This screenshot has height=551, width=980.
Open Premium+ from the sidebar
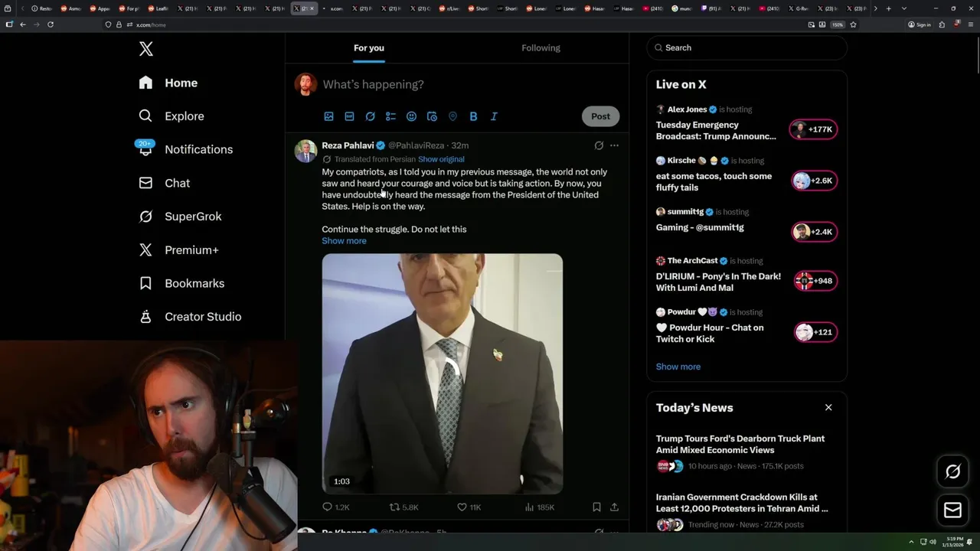pyautogui.click(x=178, y=249)
